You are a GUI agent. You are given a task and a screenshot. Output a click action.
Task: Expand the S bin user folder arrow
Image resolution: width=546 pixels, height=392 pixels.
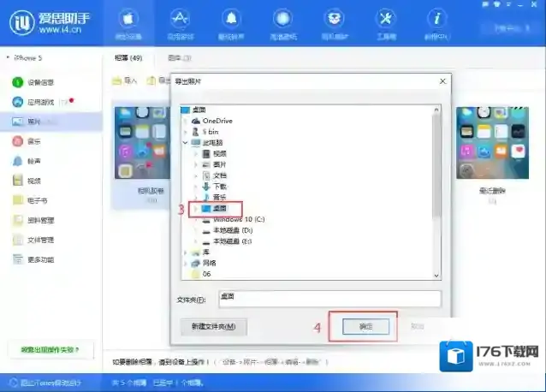185,132
